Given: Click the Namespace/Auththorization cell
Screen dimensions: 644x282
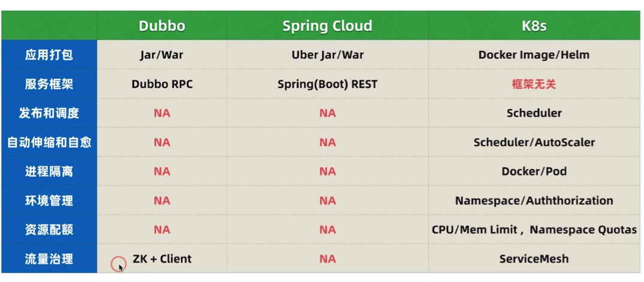Looking at the screenshot, I should point(534,200).
